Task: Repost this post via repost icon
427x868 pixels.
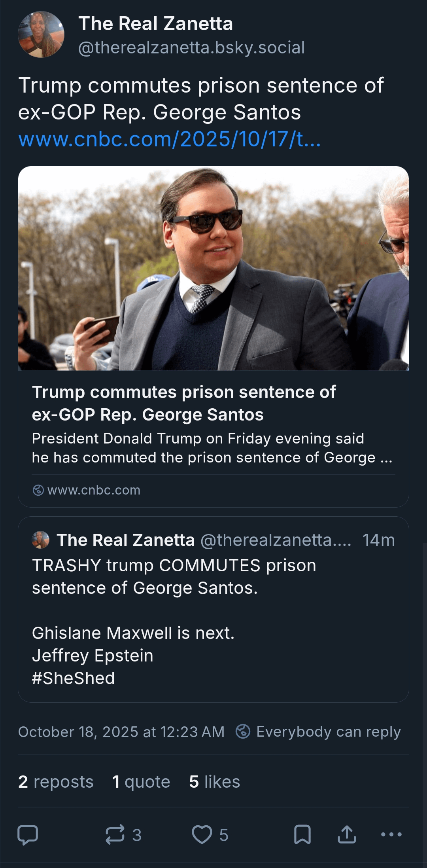Action: coord(115,835)
